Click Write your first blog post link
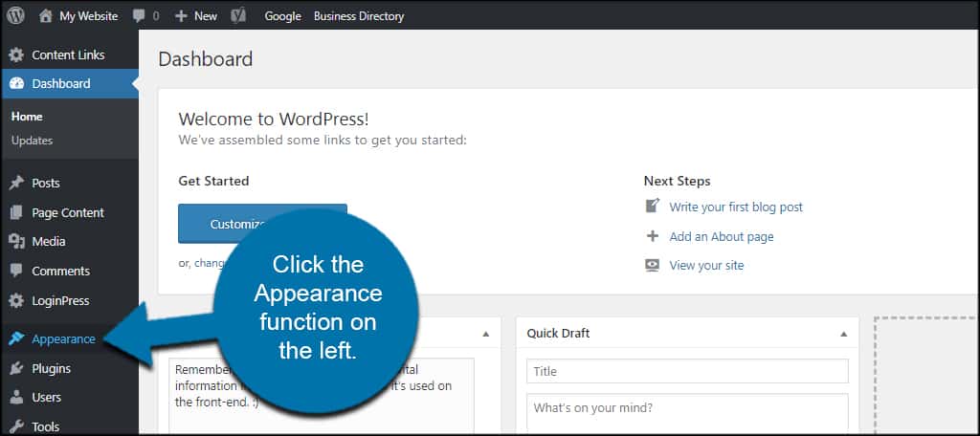Image resolution: width=980 pixels, height=436 pixels. coord(736,207)
